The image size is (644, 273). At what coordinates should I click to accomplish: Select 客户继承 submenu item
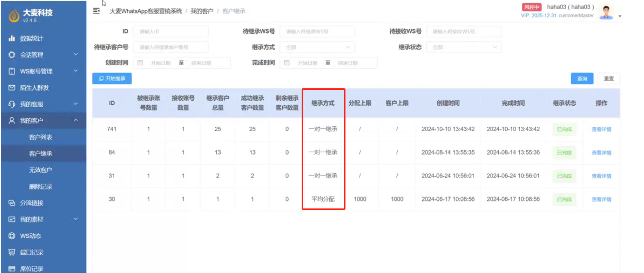41,154
